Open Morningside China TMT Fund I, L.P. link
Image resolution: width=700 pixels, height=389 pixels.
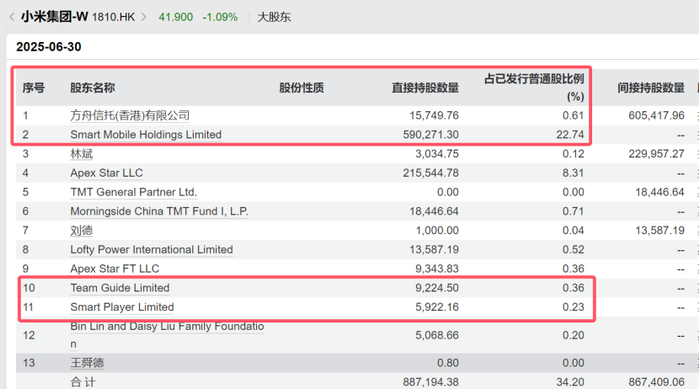tap(159, 211)
